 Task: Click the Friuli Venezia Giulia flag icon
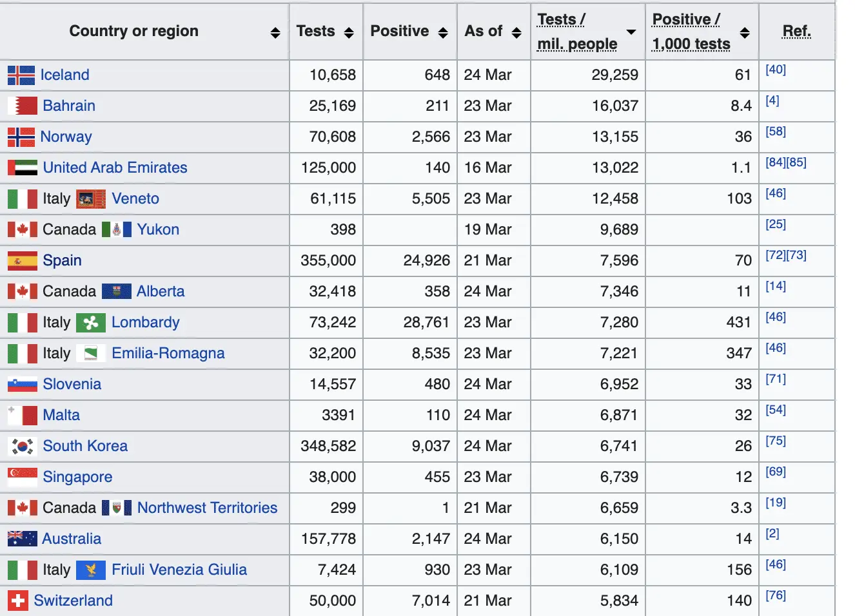tap(91, 570)
